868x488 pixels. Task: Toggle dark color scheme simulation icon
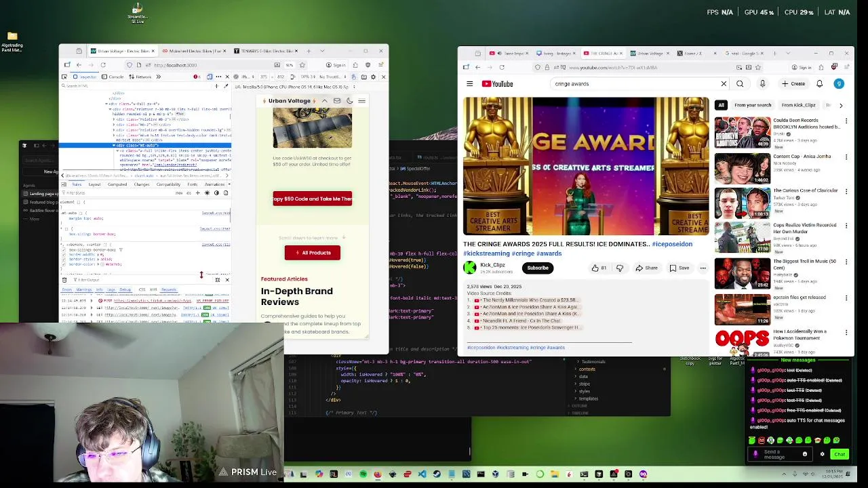click(217, 193)
